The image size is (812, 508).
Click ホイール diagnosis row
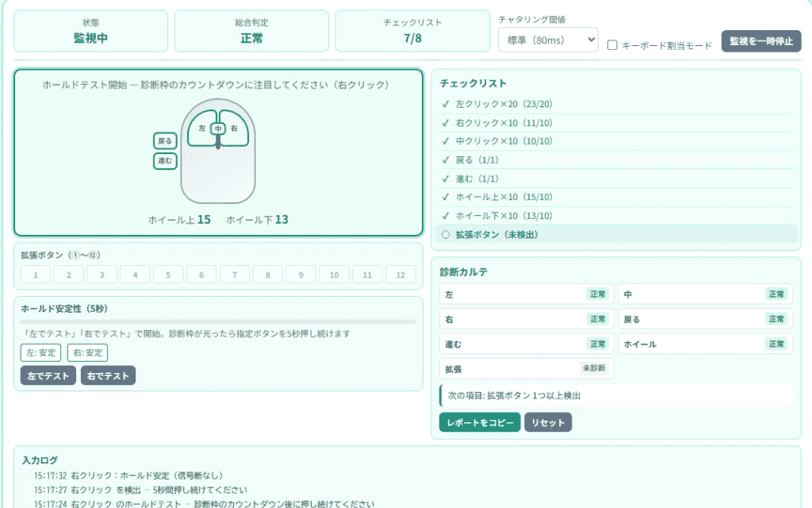705,344
